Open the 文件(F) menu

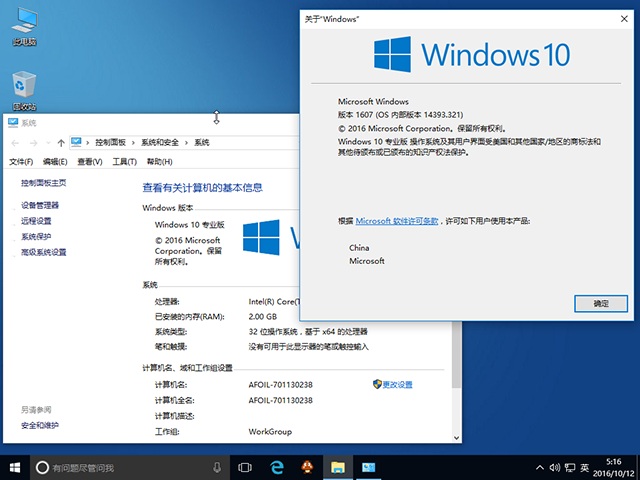[21, 162]
